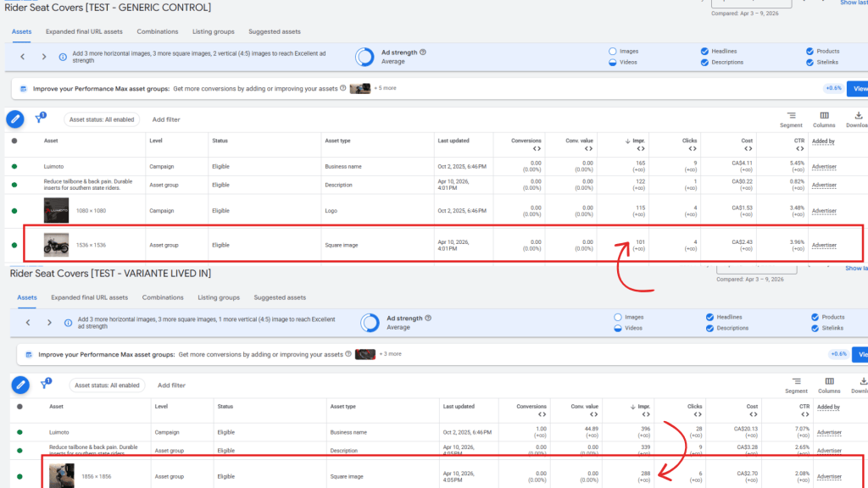
Task: Open the filter funnel icon in the VARIANTE LIVED IN panel
Action: pyautogui.click(x=46, y=384)
